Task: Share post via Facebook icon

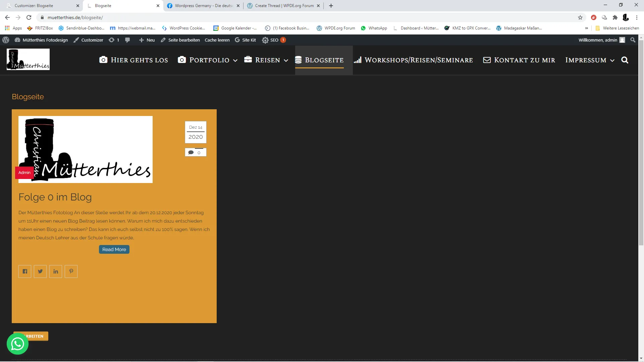Action: coord(25,271)
